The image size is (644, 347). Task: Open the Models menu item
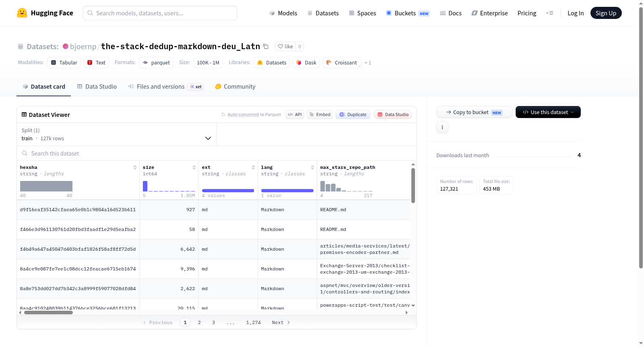click(283, 13)
